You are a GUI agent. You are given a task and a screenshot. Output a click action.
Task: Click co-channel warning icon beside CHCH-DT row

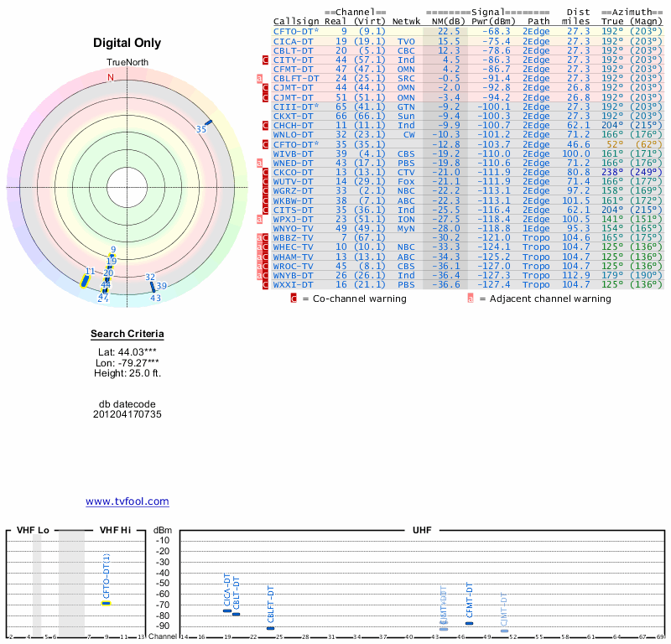pos(266,125)
